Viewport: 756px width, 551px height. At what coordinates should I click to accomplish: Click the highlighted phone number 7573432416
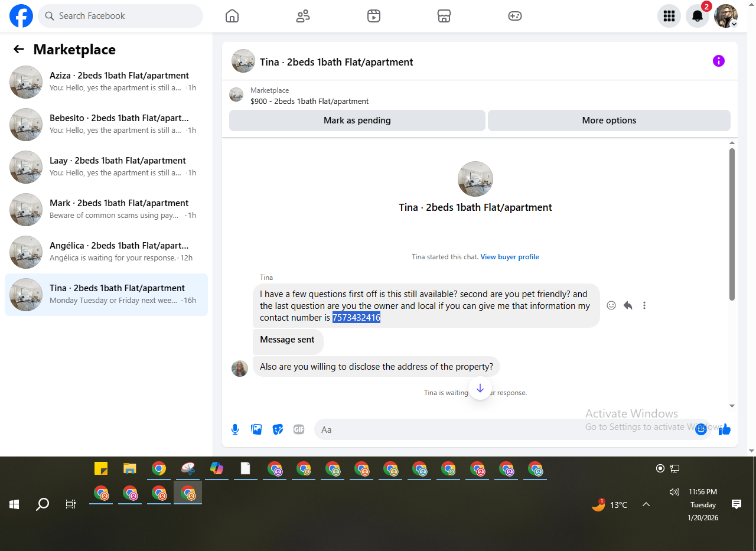pos(356,318)
